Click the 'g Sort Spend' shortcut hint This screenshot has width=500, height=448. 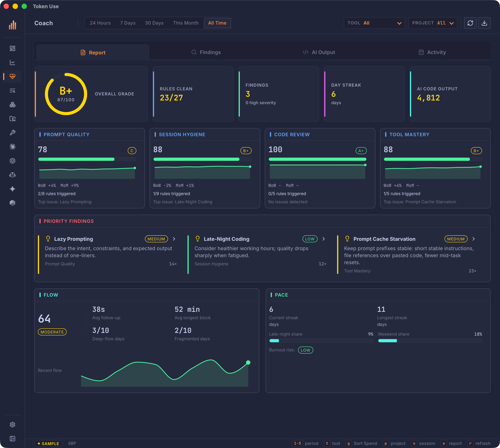[361, 443]
